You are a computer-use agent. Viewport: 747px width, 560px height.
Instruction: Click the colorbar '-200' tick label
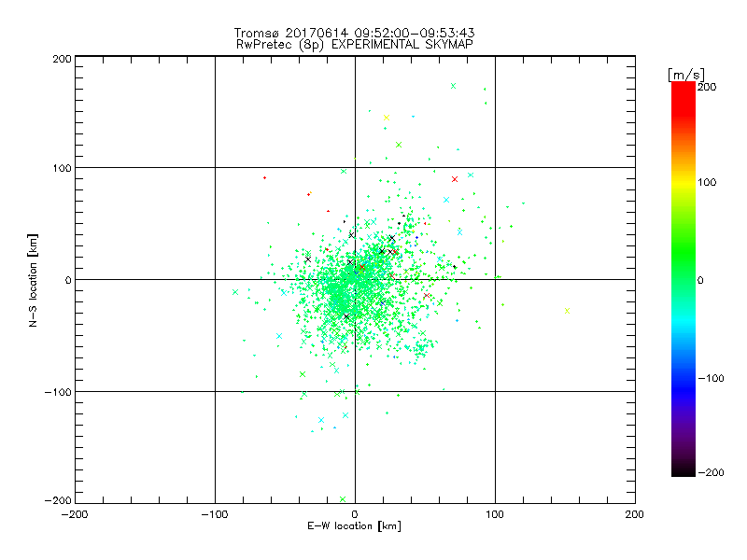coord(711,472)
